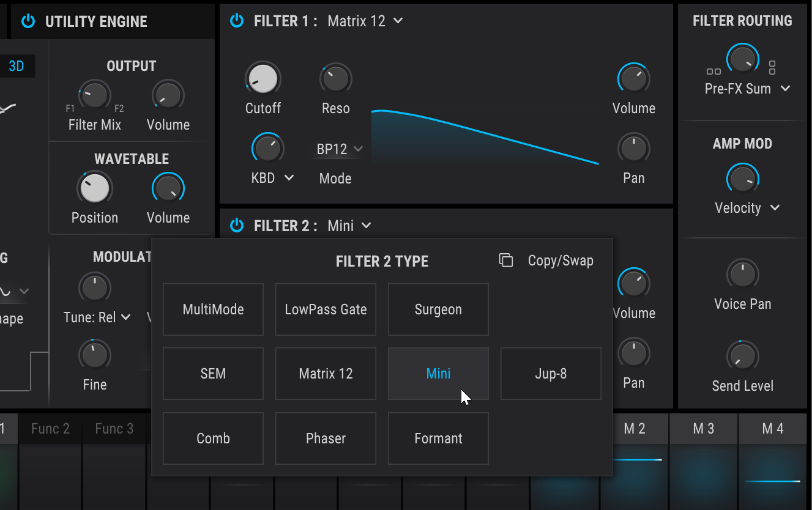Click the Filter 1 Cutoff knob
Image resolution: width=812 pixels, height=510 pixels.
pyautogui.click(x=263, y=79)
